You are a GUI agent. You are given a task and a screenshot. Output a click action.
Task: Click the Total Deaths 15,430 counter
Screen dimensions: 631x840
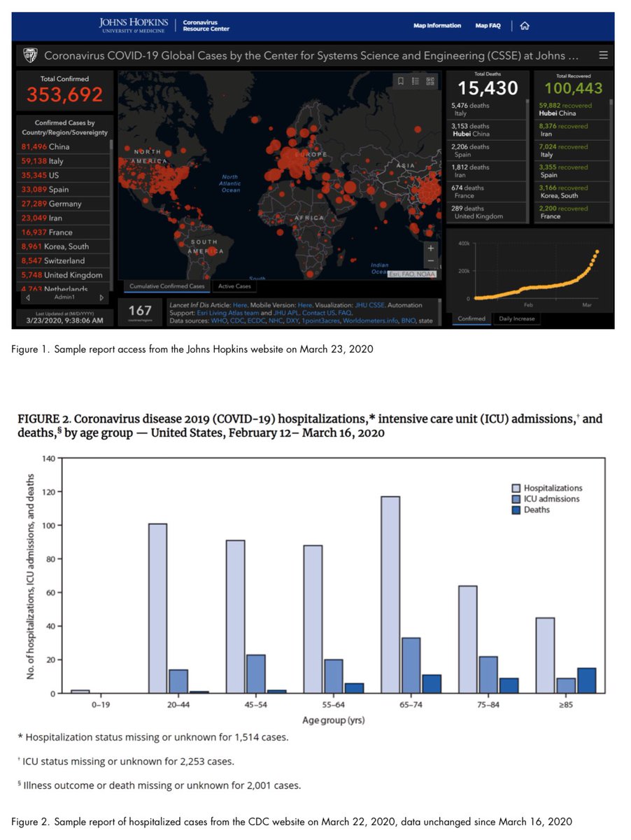click(x=488, y=85)
